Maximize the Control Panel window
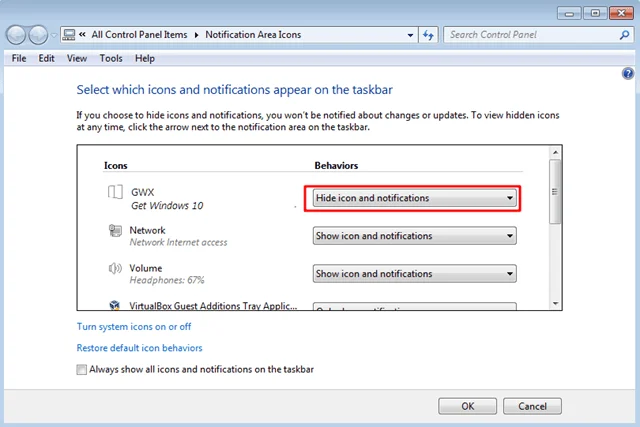 tap(595, 13)
